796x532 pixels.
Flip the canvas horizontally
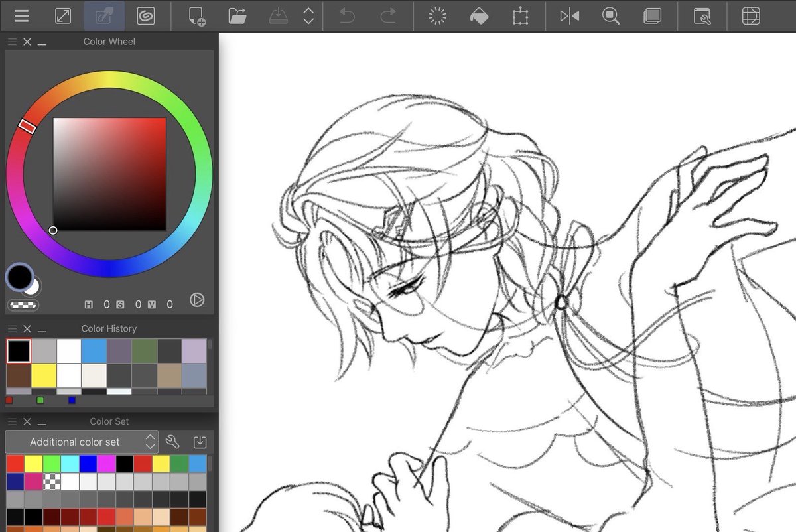point(570,16)
